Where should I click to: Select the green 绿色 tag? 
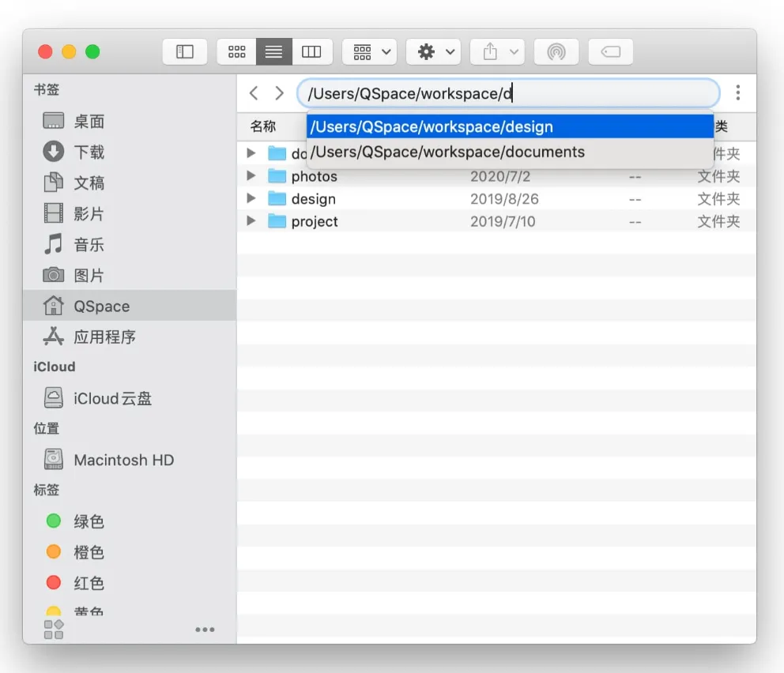click(130, 521)
